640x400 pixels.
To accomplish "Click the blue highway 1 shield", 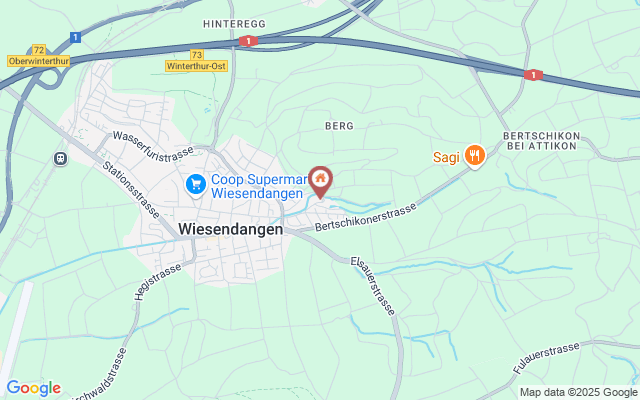I will tap(75, 38).
